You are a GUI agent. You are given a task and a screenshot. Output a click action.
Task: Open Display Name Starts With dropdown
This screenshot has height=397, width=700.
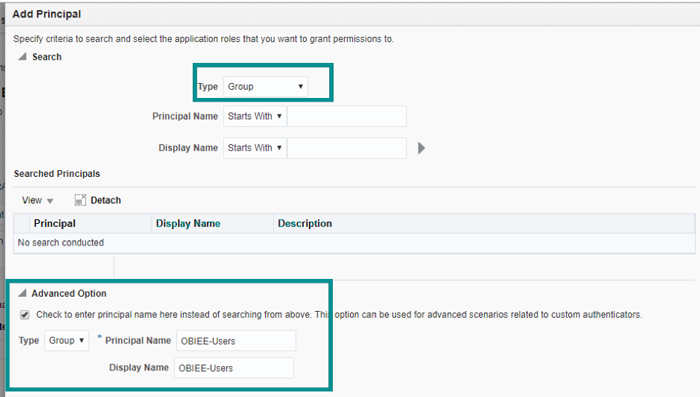tap(254, 148)
